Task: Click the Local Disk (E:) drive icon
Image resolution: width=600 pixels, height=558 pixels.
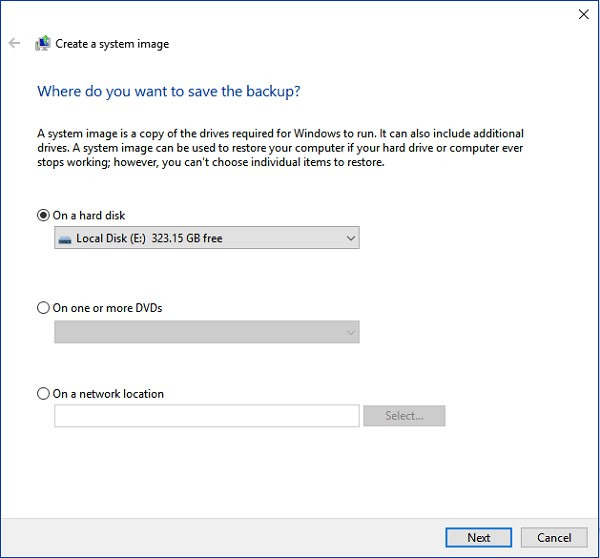Action: [65, 240]
